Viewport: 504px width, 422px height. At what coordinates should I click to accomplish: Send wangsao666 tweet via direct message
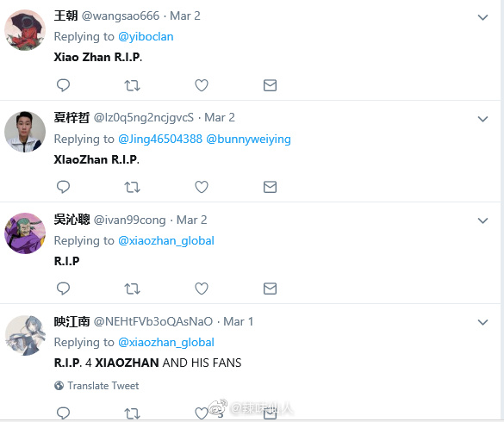tap(270, 85)
